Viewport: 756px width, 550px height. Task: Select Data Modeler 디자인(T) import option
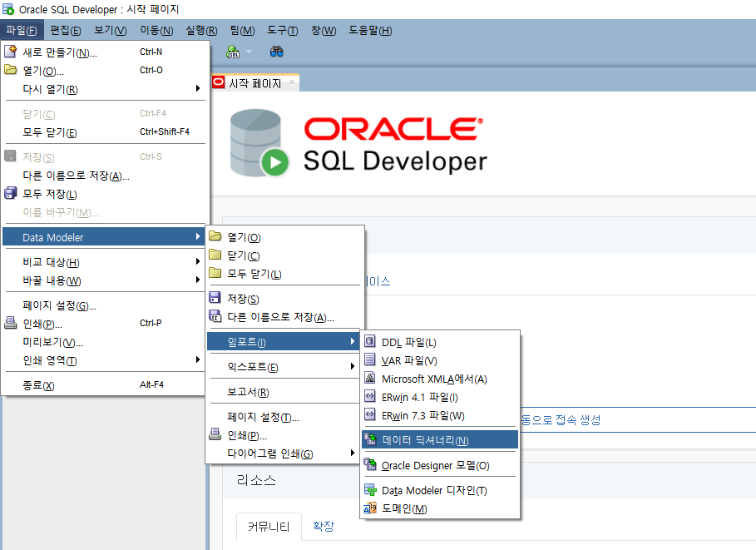[440, 490]
